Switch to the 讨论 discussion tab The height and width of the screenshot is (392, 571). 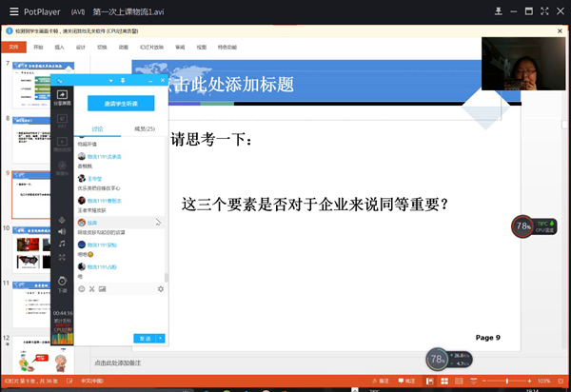[x=97, y=128]
